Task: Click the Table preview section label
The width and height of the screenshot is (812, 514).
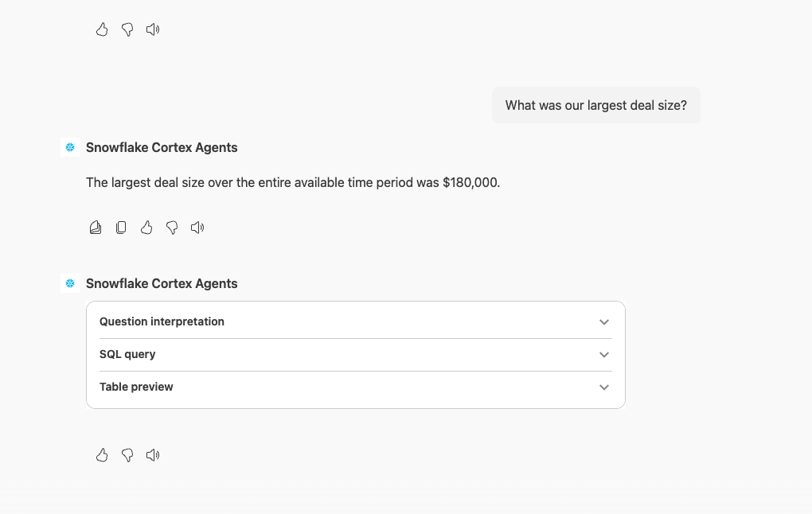Action: [x=136, y=387]
